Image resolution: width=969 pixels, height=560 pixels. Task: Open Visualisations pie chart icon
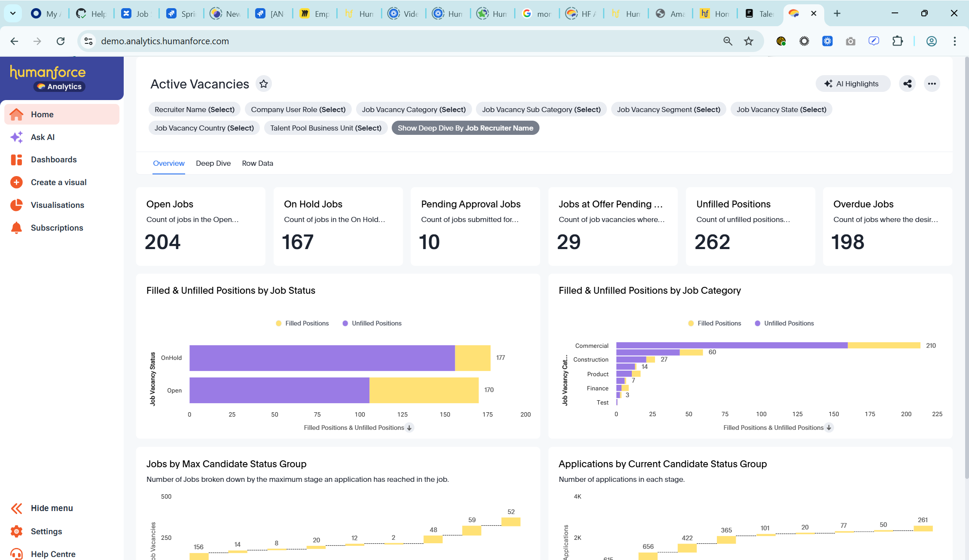(x=16, y=205)
